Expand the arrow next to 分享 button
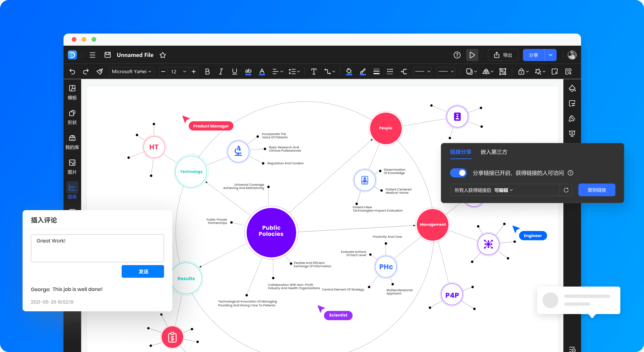 550,55
